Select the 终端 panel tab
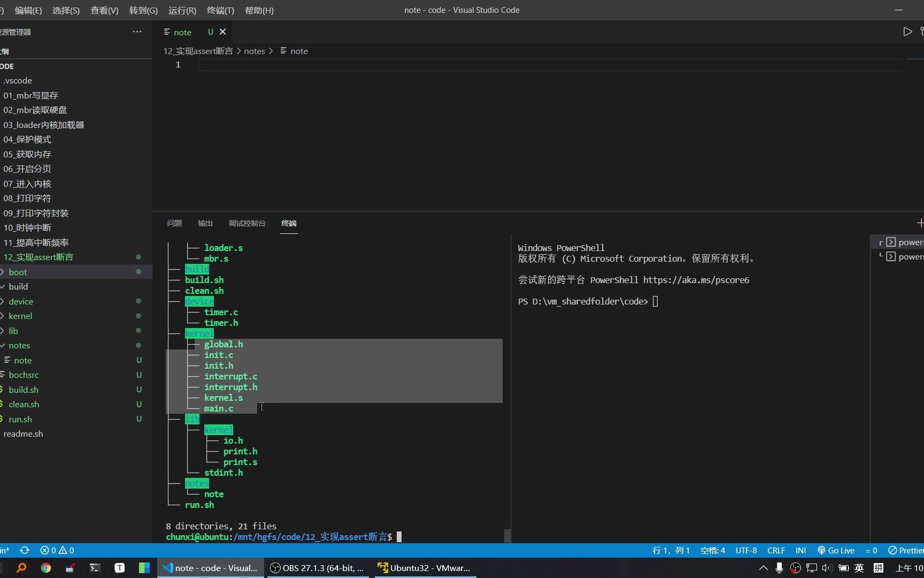Viewport: 924px width, 578px height. (289, 223)
